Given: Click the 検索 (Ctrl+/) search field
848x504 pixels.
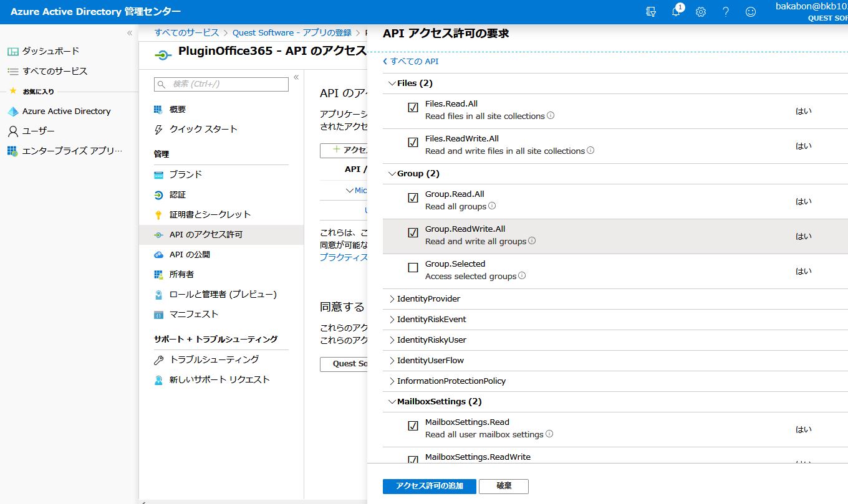Looking at the screenshot, I should [221, 84].
